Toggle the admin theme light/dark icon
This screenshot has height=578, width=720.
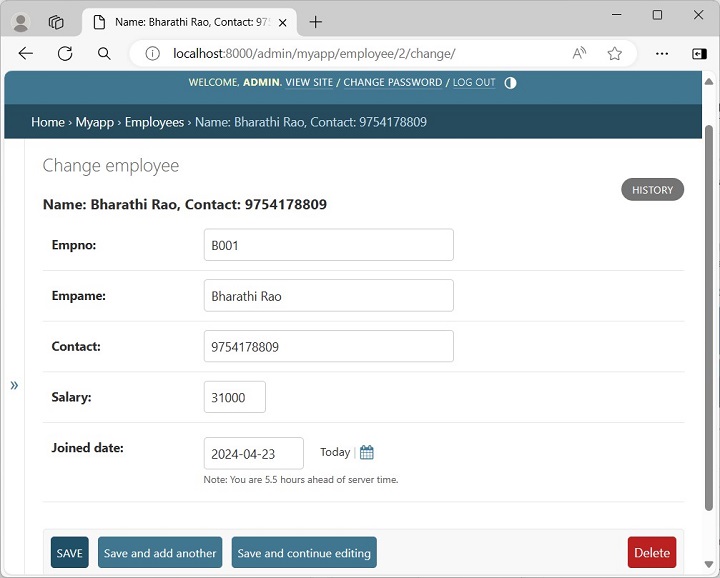[510, 83]
